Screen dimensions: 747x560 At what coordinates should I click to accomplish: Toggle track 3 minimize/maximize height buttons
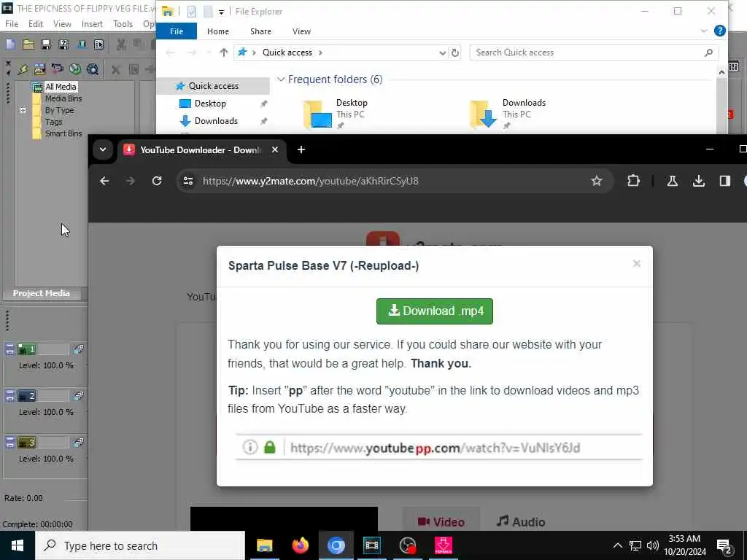coord(10,443)
